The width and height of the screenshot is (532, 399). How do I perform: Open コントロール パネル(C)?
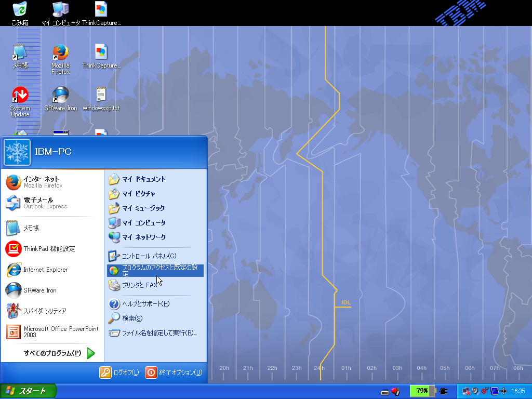point(155,256)
